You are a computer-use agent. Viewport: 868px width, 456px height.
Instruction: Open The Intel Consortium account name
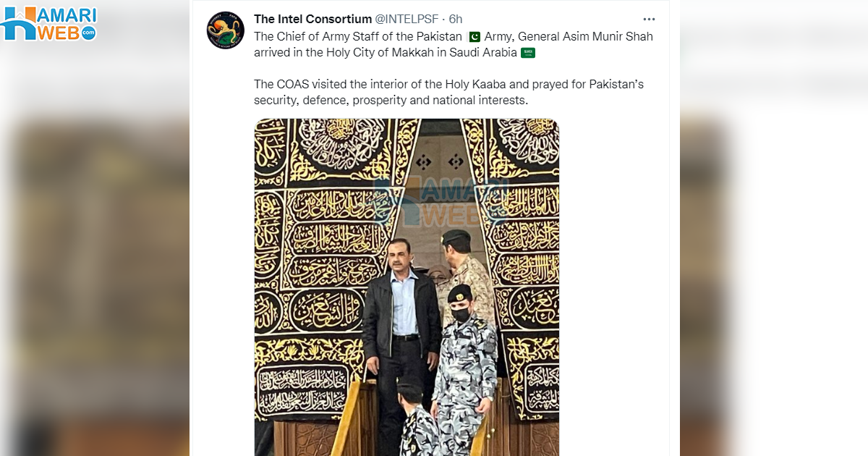click(312, 19)
